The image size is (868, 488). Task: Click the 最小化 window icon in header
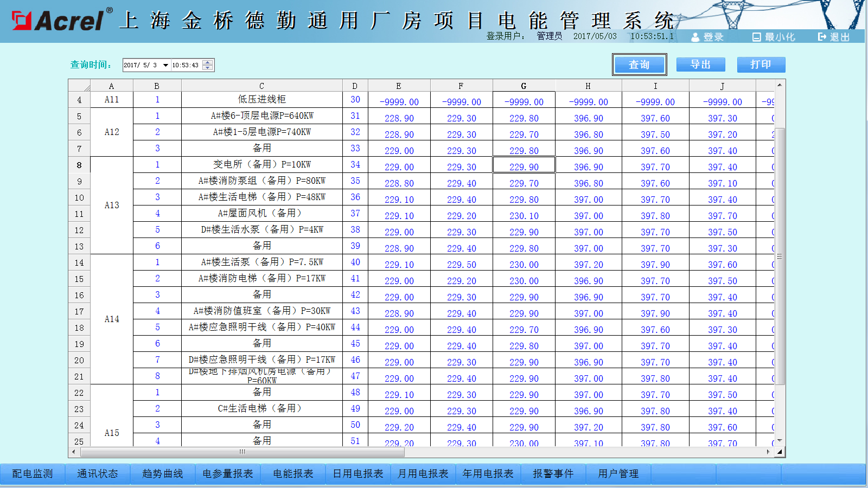(x=756, y=37)
